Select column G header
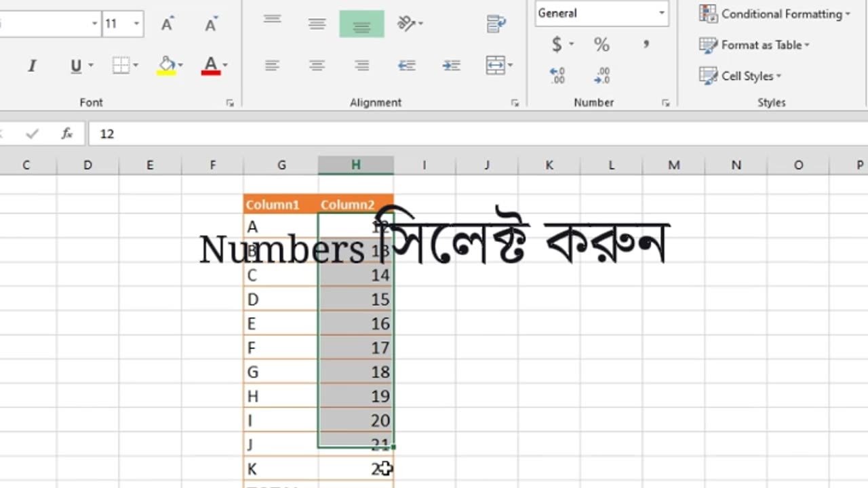The image size is (868, 488). pyautogui.click(x=281, y=165)
